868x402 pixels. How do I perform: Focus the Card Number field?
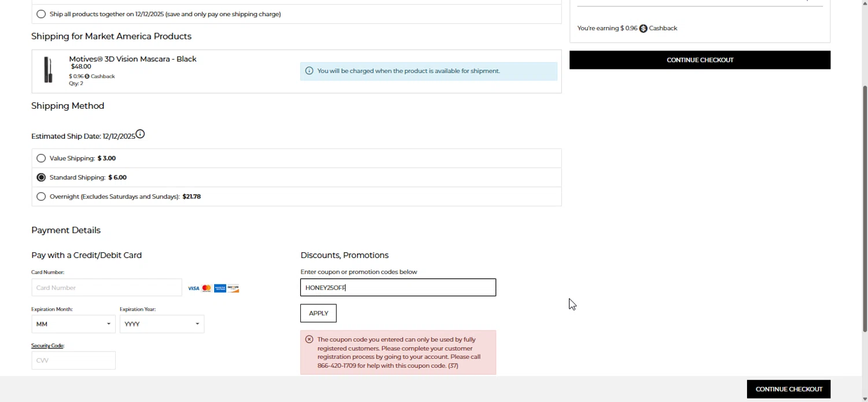pos(106,287)
